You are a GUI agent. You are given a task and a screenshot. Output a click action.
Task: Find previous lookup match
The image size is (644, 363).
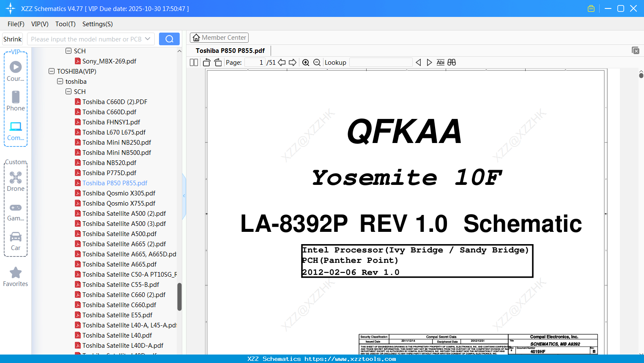418,63
